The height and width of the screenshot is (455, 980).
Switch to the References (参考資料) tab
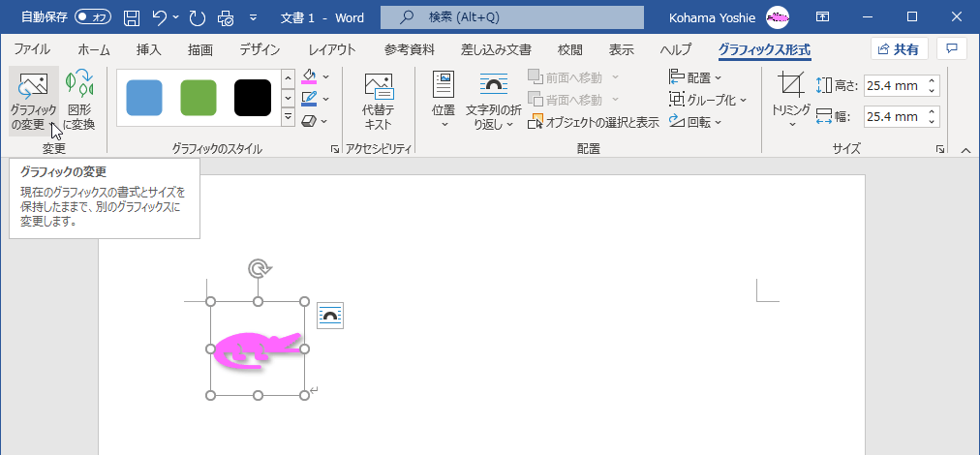[x=410, y=50]
